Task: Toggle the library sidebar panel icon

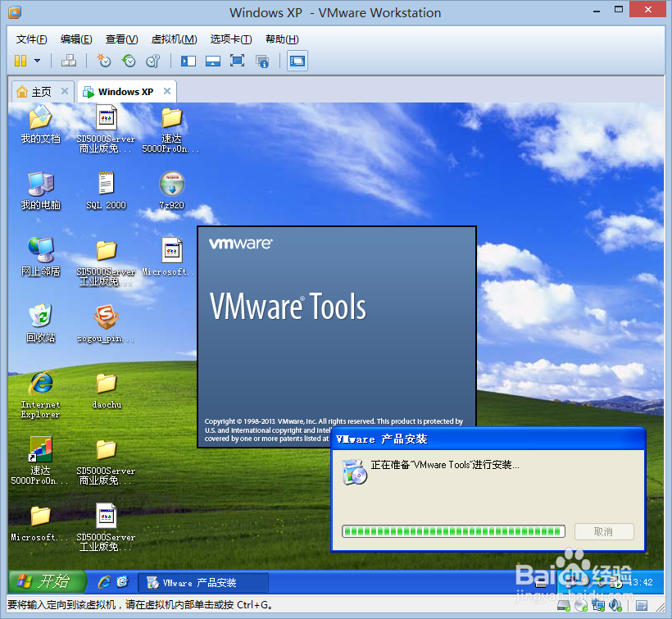Action: coord(188,61)
